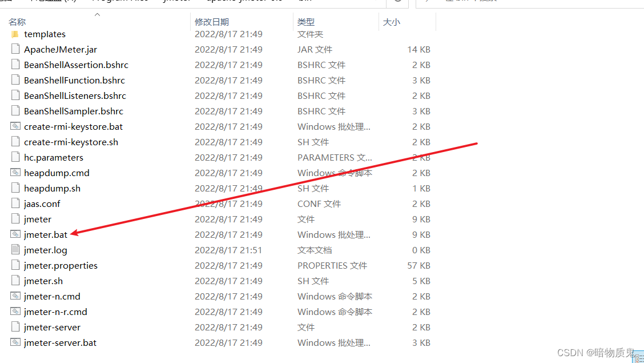Viewport: 644px width, 363px height.
Task: Select the BeanShellFunction.bshrc file icon
Action: [x=15, y=80]
